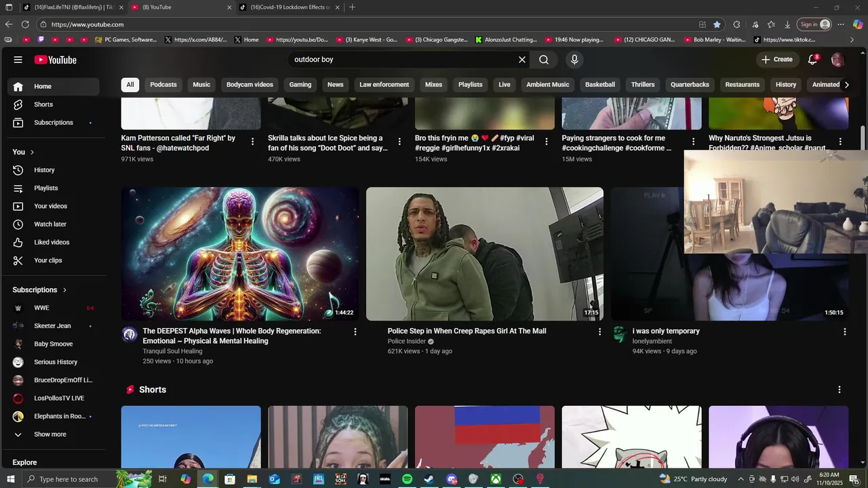868x488 pixels.
Task: Expand subscriptions list with Show more
Action: coord(54,434)
